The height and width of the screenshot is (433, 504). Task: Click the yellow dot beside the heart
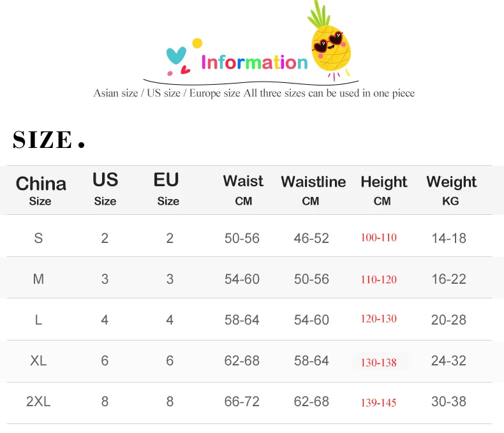tap(197, 43)
